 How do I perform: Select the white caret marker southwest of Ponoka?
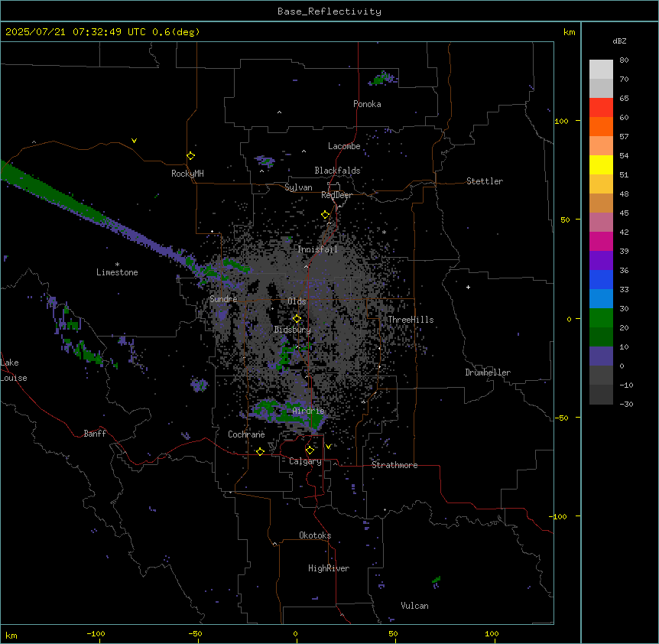280,112
